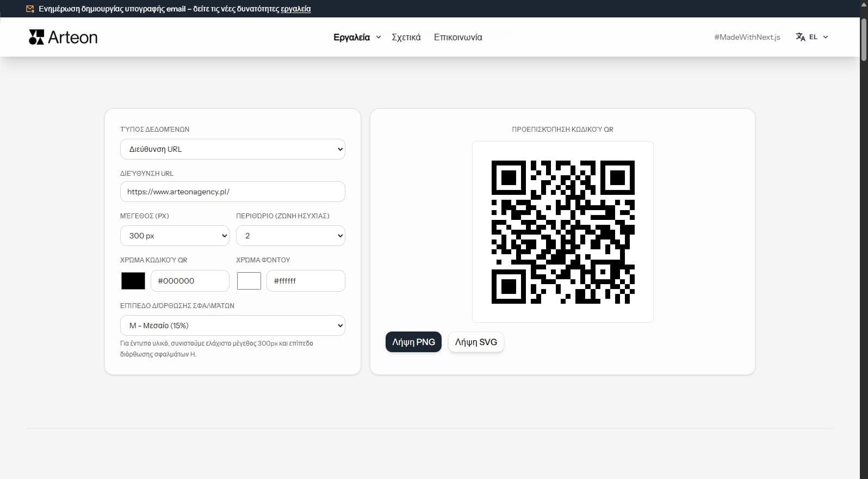The image size is (868, 479).
Task: Click the Arteon logo
Action: pyautogui.click(x=63, y=37)
